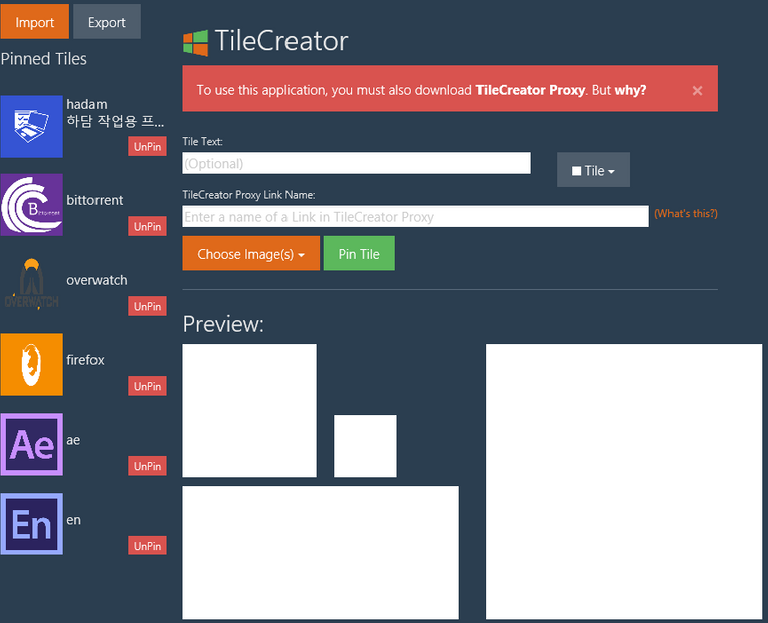Click the TileCreator Windows logo
Image resolution: width=768 pixels, height=623 pixels.
click(x=195, y=43)
